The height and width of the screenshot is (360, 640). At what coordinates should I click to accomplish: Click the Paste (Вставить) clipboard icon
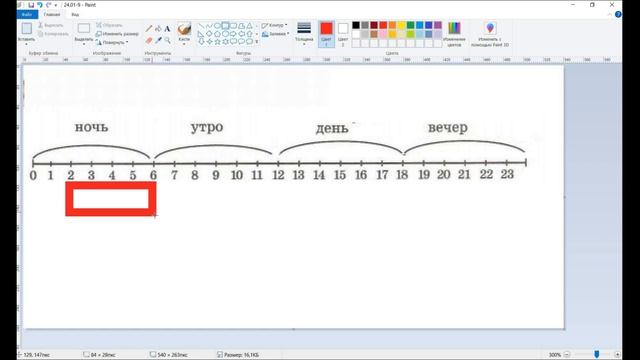tap(27, 29)
